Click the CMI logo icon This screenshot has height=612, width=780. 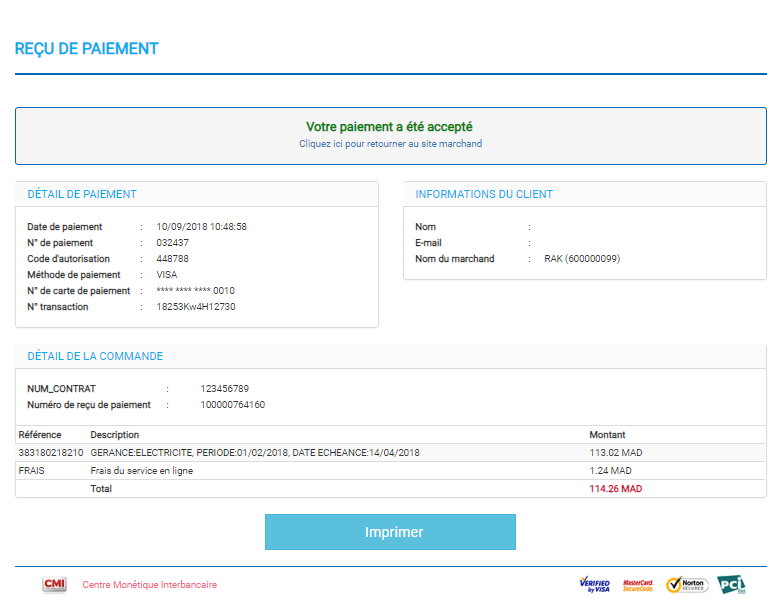(x=54, y=585)
